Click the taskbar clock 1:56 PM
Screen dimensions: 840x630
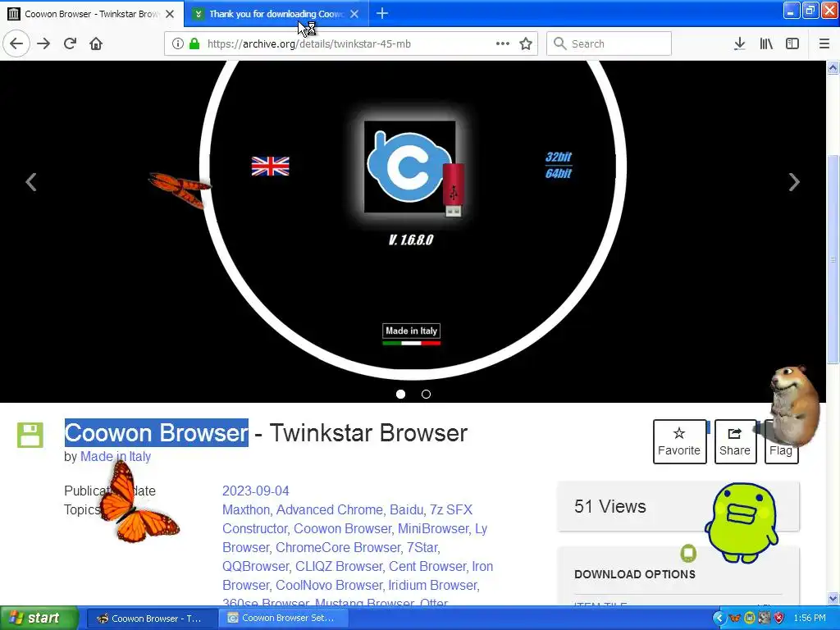(x=810, y=619)
